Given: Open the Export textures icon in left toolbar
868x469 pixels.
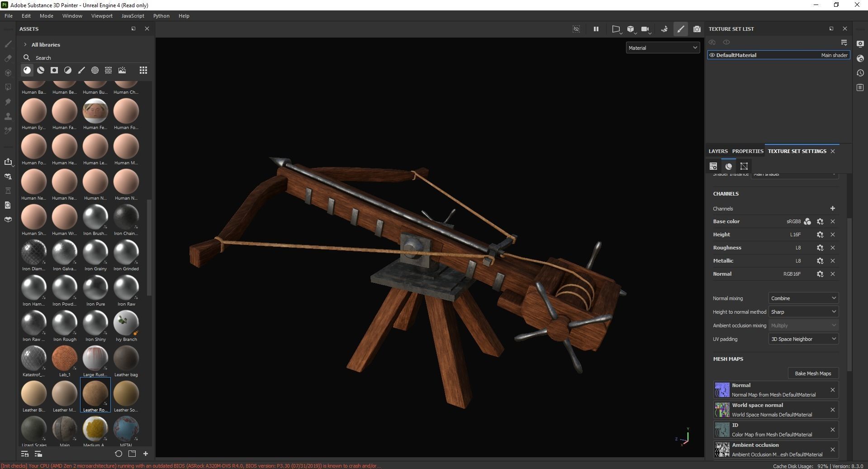Looking at the screenshot, I should tap(8, 162).
